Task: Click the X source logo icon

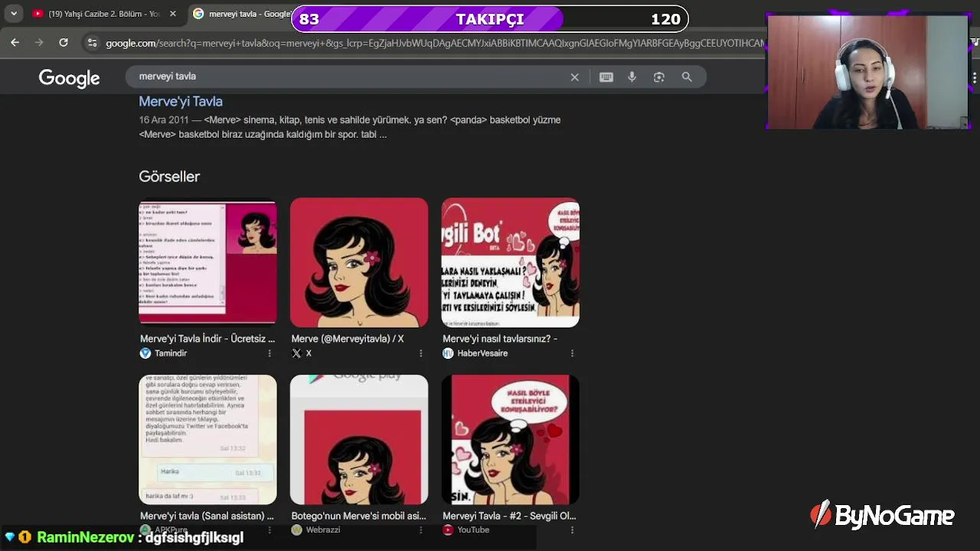Action: pos(296,354)
